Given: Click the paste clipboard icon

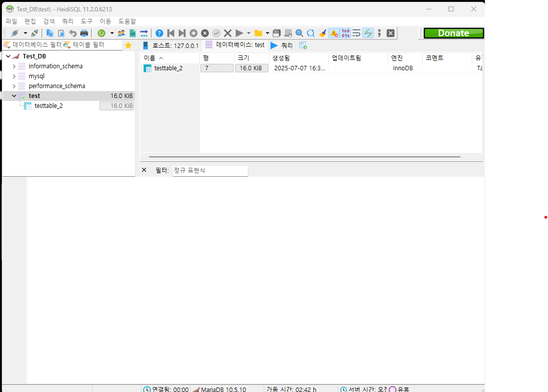Looking at the screenshot, I should [x=61, y=33].
